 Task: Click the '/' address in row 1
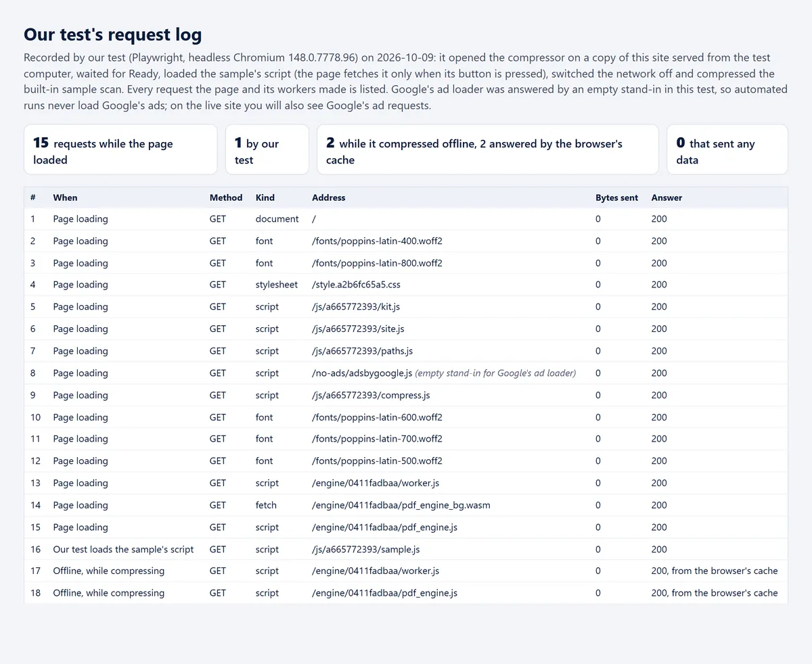click(x=314, y=219)
